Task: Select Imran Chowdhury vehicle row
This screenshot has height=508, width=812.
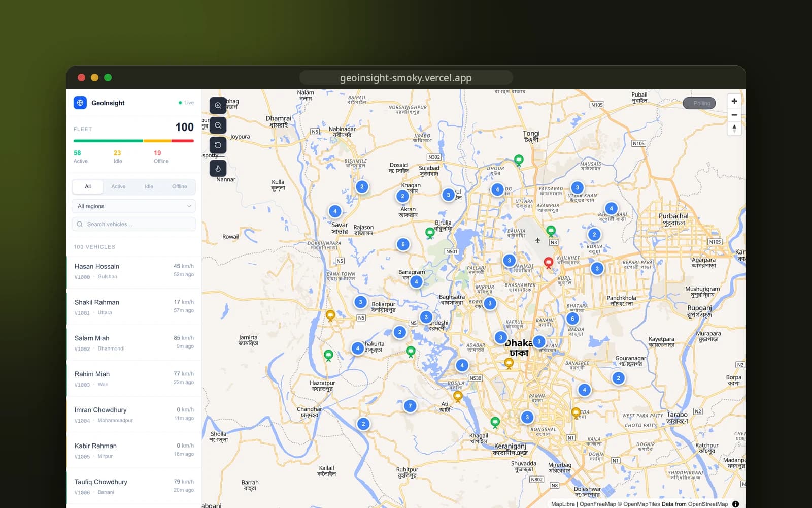Action: 134,415
